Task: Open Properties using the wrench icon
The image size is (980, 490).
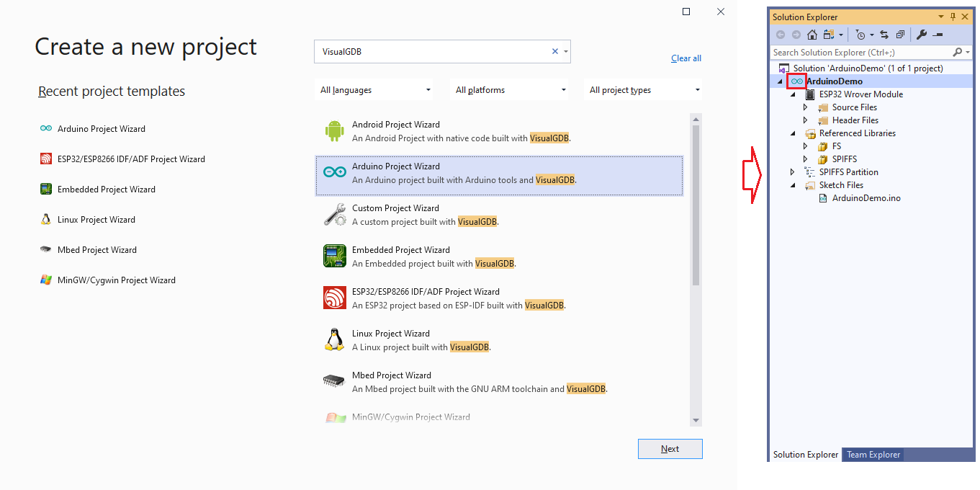Action: pos(921,35)
